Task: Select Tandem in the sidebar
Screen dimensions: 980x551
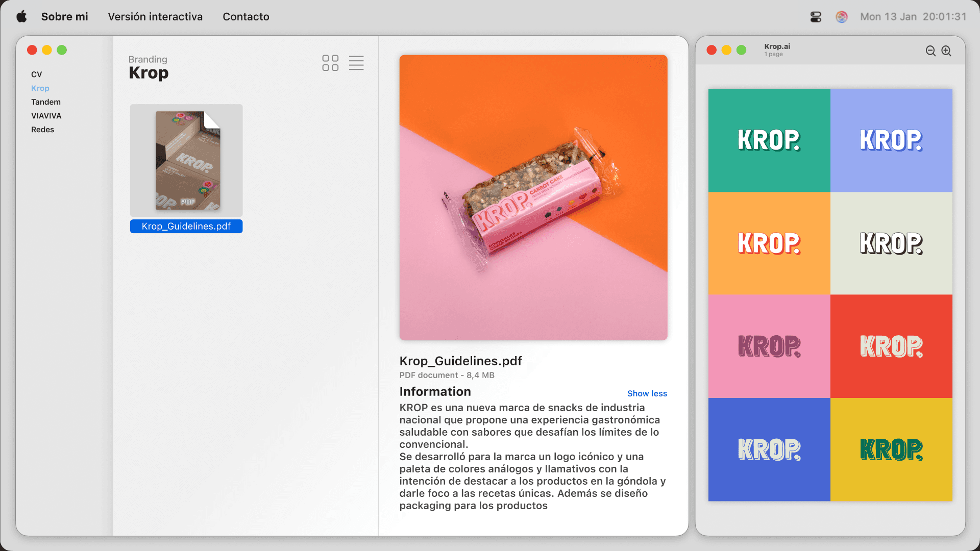Action: [46, 102]
